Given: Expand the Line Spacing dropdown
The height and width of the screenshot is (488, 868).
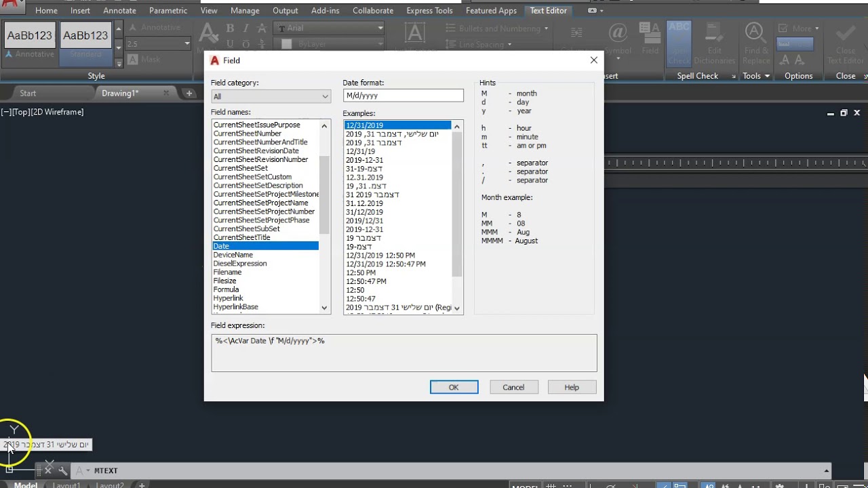Looking at the screenshot, I should [509, 45].
